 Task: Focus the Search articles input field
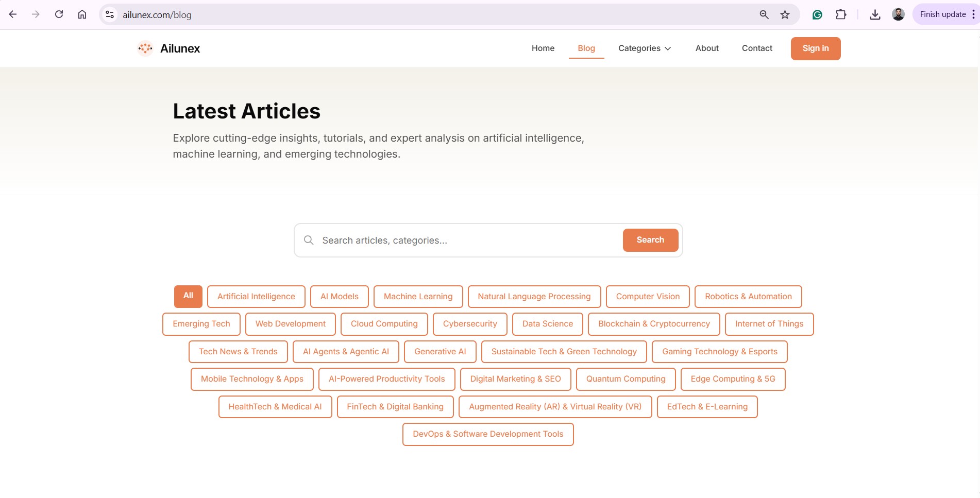click(x=464, y=241)
